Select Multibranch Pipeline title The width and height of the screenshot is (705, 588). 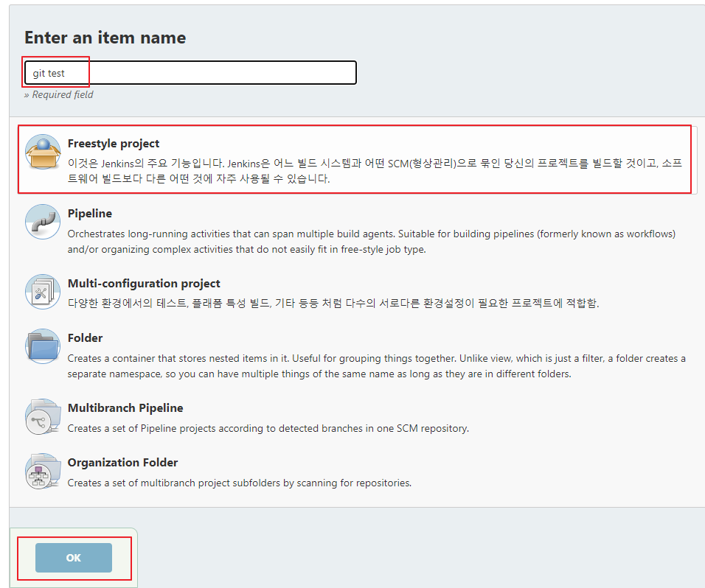pyautogui.click(x=125, y=408)
